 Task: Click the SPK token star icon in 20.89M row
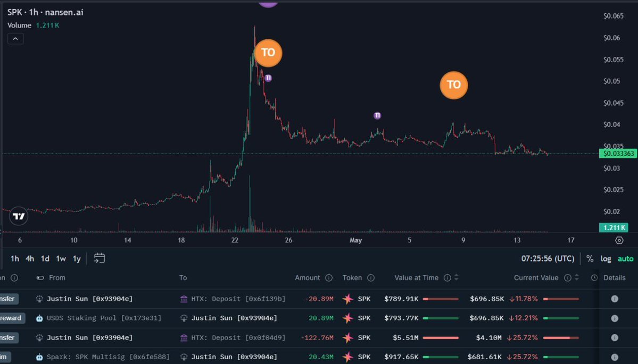(347, 318)
